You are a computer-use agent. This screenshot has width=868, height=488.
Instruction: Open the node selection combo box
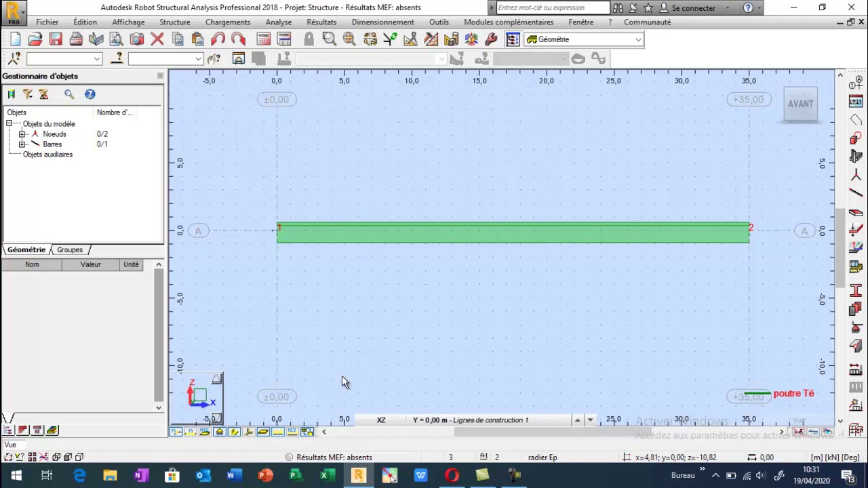64,59
